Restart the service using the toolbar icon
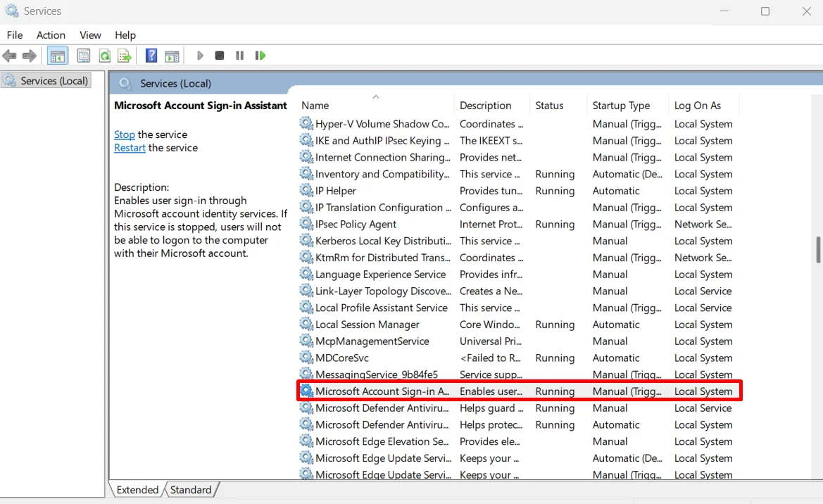Viewport: 823px width, 504px height. tap(260, 56)
